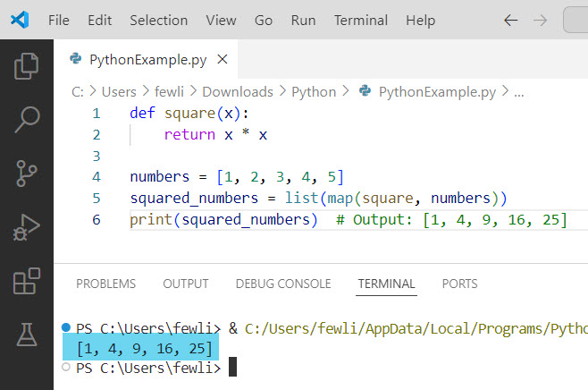This screenshot has height=390, width=588.
Task: Click the 'print' call on line 6
Action: (151, 219)
